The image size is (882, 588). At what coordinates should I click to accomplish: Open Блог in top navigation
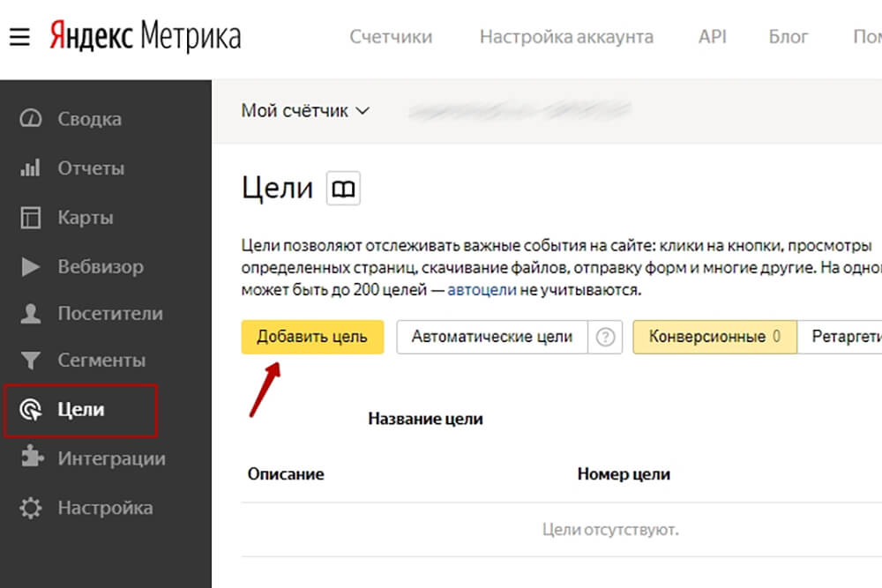pos(788,36)
